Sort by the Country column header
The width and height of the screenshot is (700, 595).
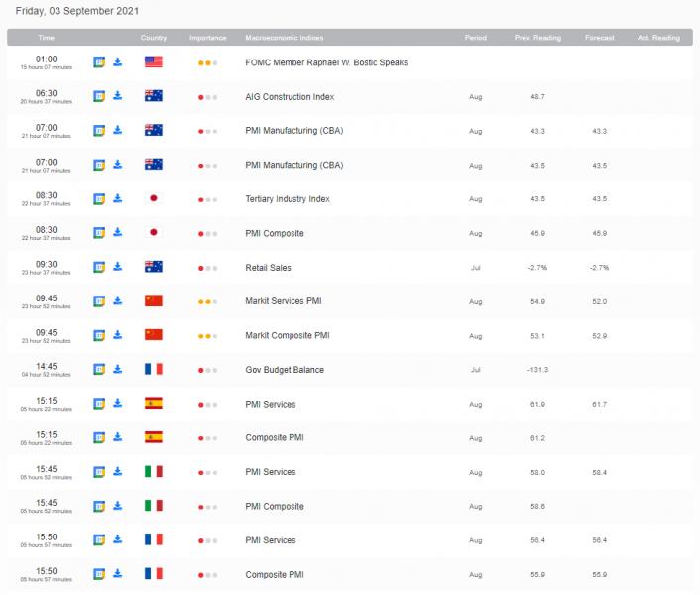pos(154,38)
